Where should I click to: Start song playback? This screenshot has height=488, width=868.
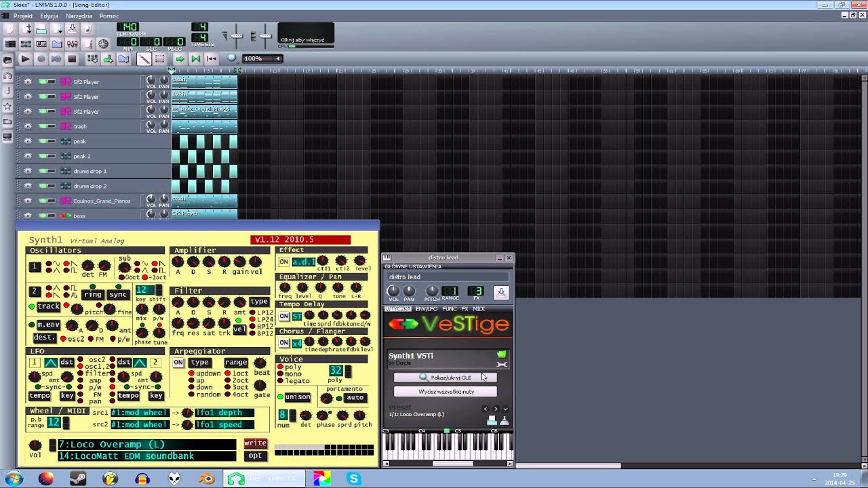point(25,59)
